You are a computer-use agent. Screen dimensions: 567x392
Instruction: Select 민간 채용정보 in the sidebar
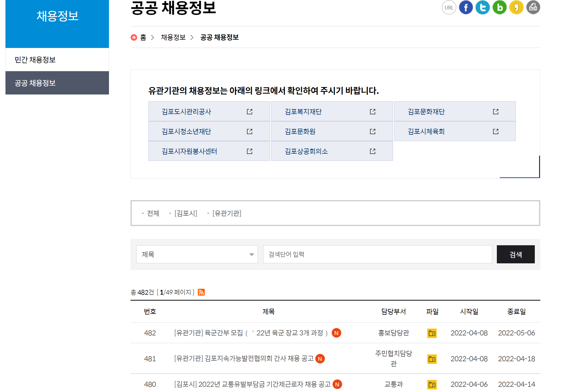coord(35,60)
